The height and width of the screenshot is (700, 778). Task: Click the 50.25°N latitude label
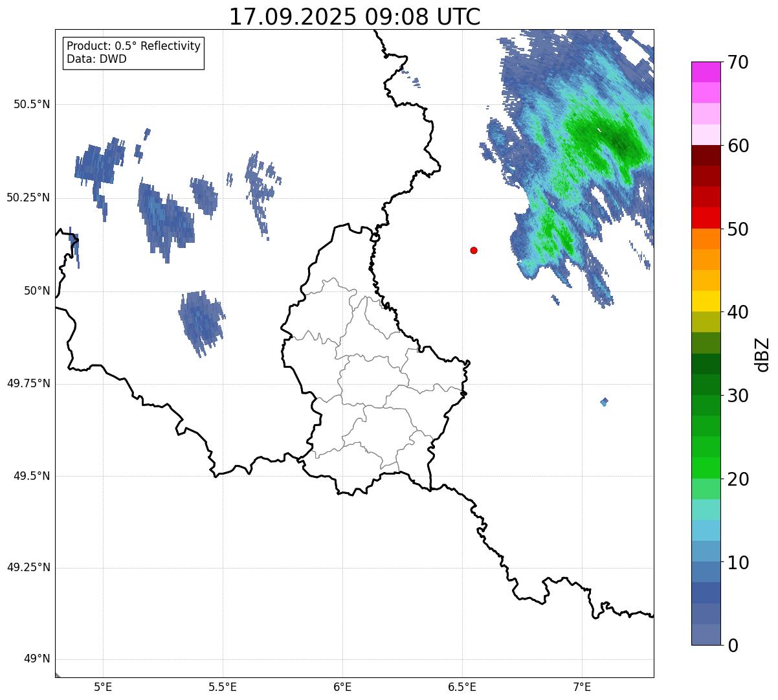click(x=28, y=198)
